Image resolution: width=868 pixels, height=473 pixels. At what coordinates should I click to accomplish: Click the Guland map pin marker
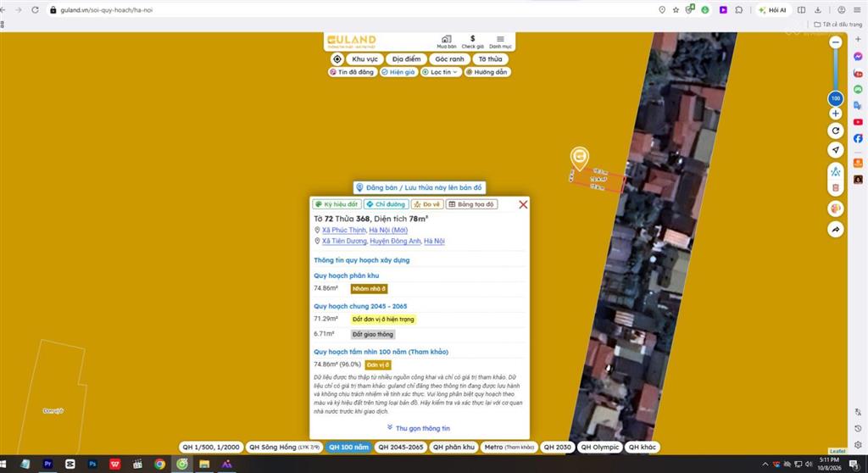coord(580,159)
